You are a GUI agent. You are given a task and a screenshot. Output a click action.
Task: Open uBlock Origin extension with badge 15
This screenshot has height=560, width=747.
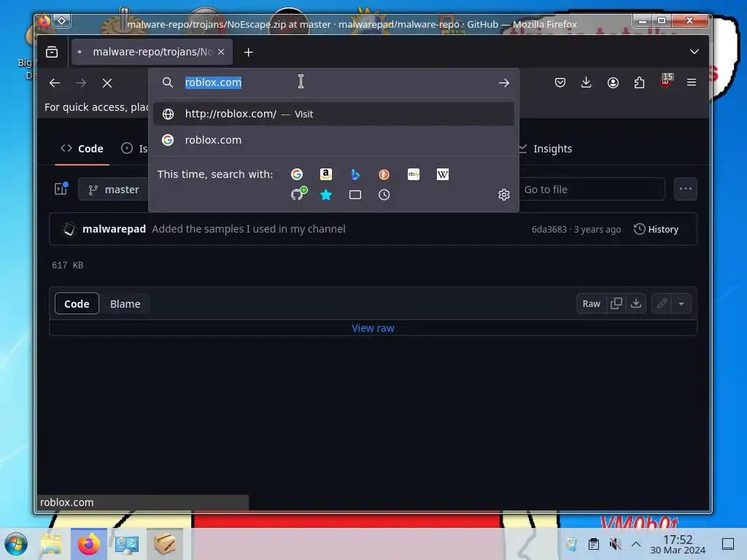(665, 82)
